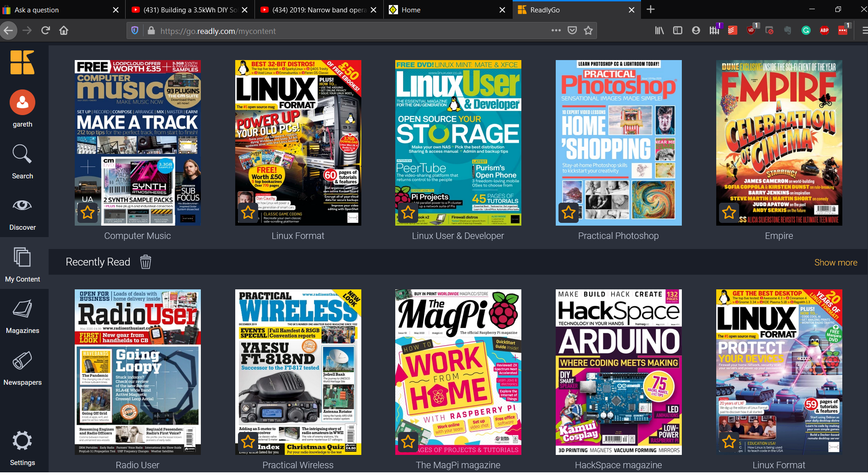Viewport: 868px width, 476px height.
Task: Click the Radio User title text
Action: [x=138, y=465]
